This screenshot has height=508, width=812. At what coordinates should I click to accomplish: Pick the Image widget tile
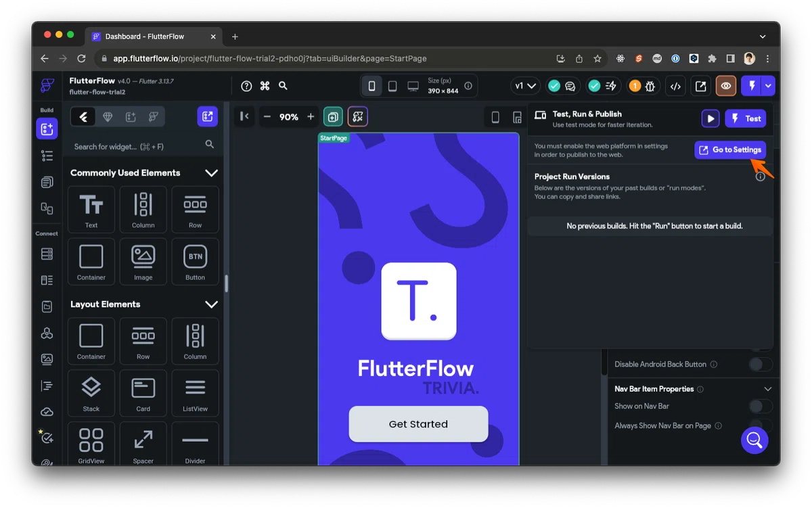coord(143,262)
